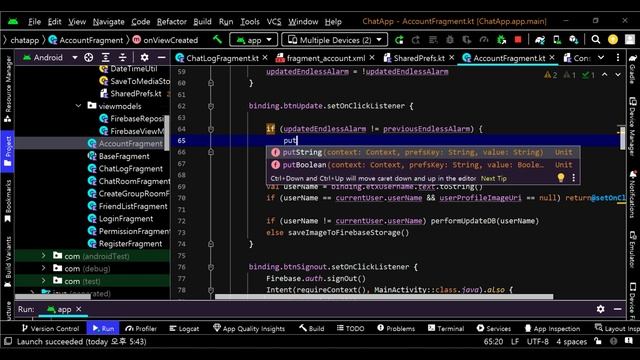Open editor tabs more options menu
Image resolution: width=640 pixels, height=360 pixels.
click(618, 58)
